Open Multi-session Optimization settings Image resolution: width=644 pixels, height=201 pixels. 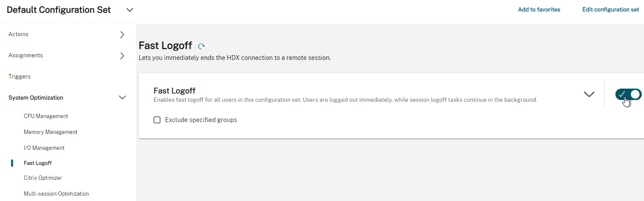click(x=56, y=194)
